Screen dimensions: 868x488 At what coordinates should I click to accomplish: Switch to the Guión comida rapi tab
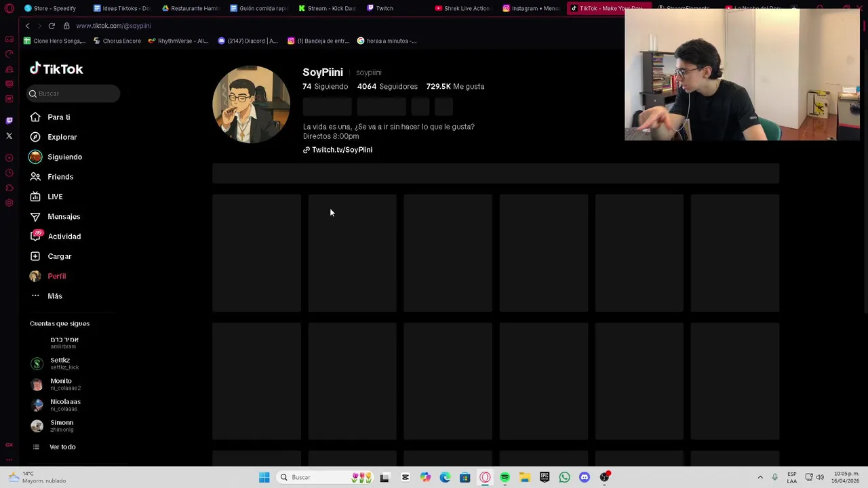pos(259,8)
